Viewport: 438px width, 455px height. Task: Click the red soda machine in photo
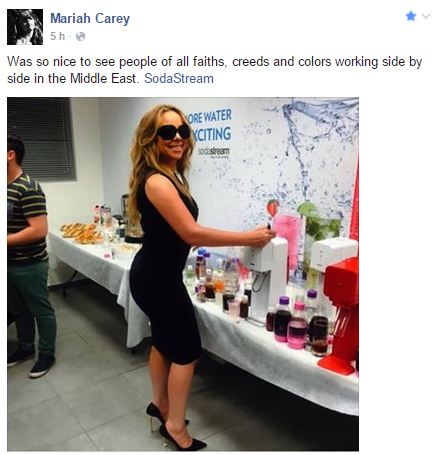341,314
